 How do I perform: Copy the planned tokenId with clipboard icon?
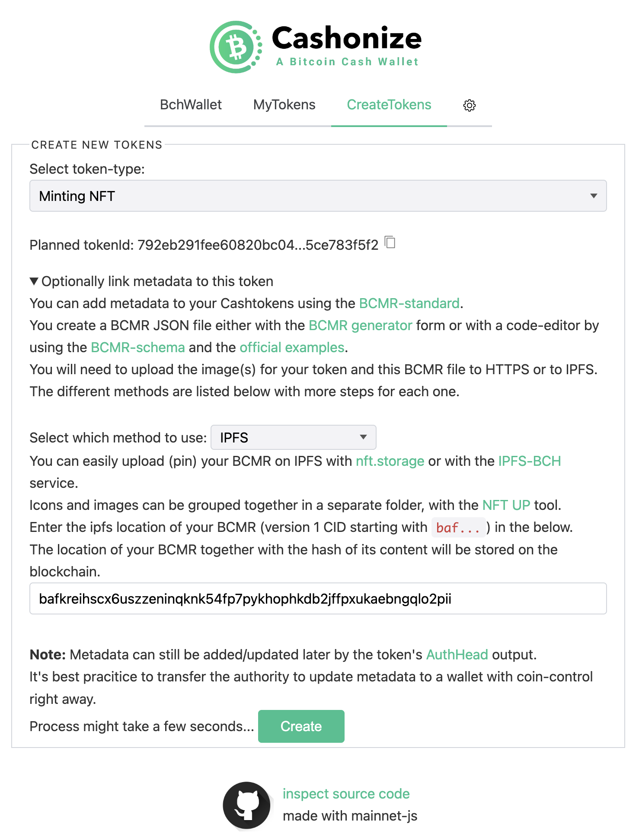tap(390, 242)
